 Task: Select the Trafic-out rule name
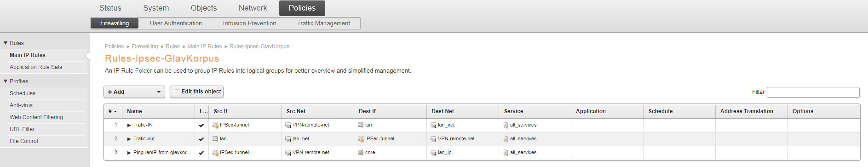click(x=144, y=139)
